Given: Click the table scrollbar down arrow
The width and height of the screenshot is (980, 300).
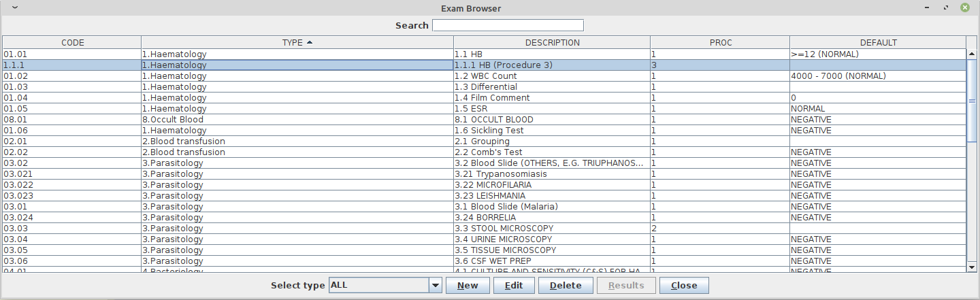Looking at the screenshot, I should click(x=972, y=267).
